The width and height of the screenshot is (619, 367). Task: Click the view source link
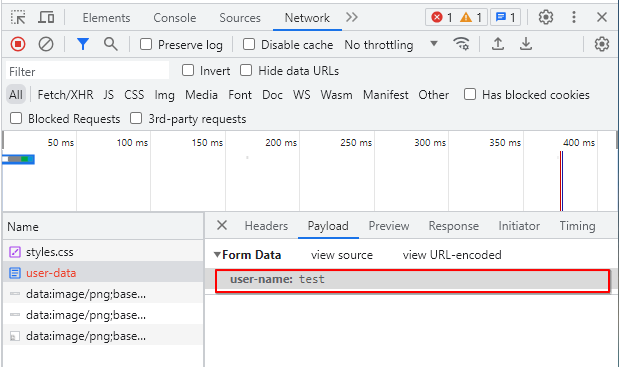pos(342,255)
